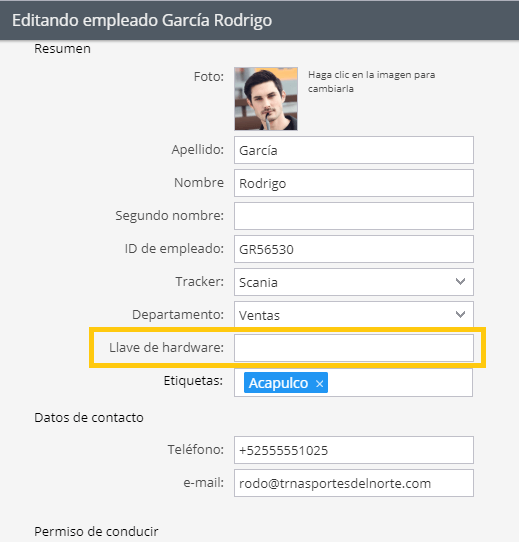Image resolution: width=519 pixels, height=542 pixels.
Task: Edit the Nombre field with Rodrigo
Action: coord(354,183)
